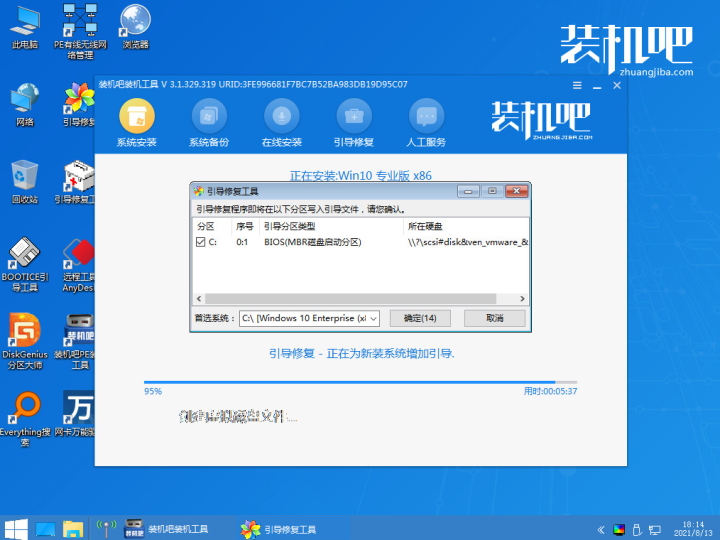Minimize the 引导修复工具 dialog
The height and width of the screenshot is (540, 720).
coord(468,191)
